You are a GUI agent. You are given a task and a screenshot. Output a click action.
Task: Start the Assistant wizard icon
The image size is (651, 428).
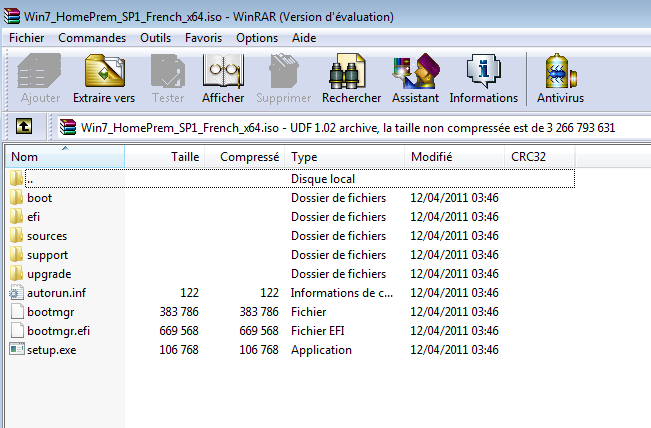click(x=415, y=78)
